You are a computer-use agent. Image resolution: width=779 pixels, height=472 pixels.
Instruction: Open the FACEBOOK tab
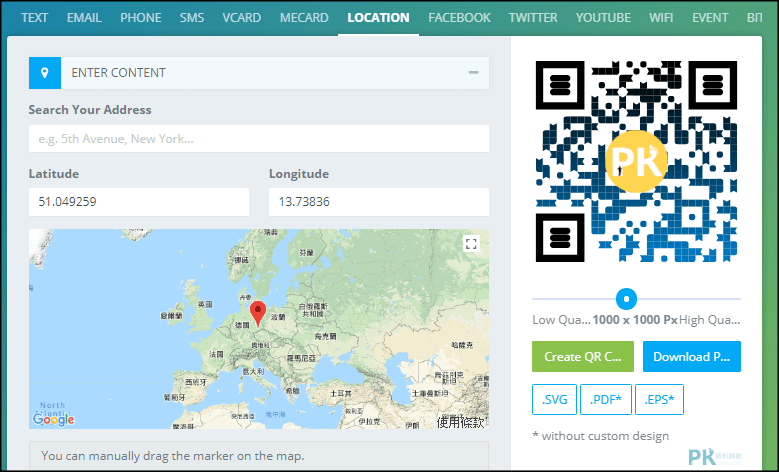pos(459,17)
